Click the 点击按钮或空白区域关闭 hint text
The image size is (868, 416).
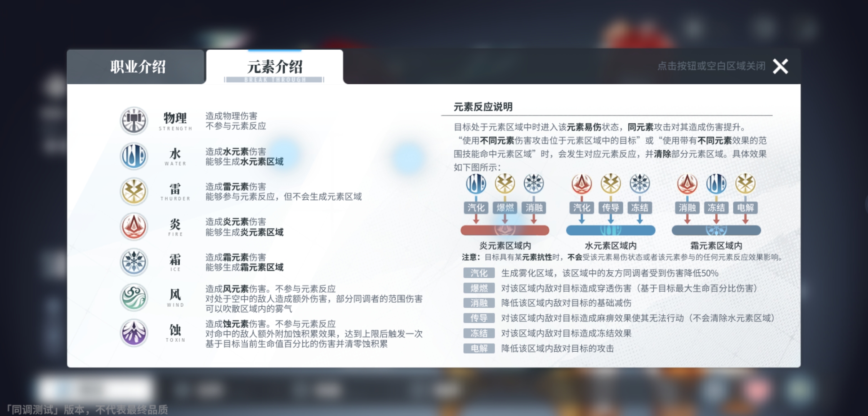(x=711, y=66)
